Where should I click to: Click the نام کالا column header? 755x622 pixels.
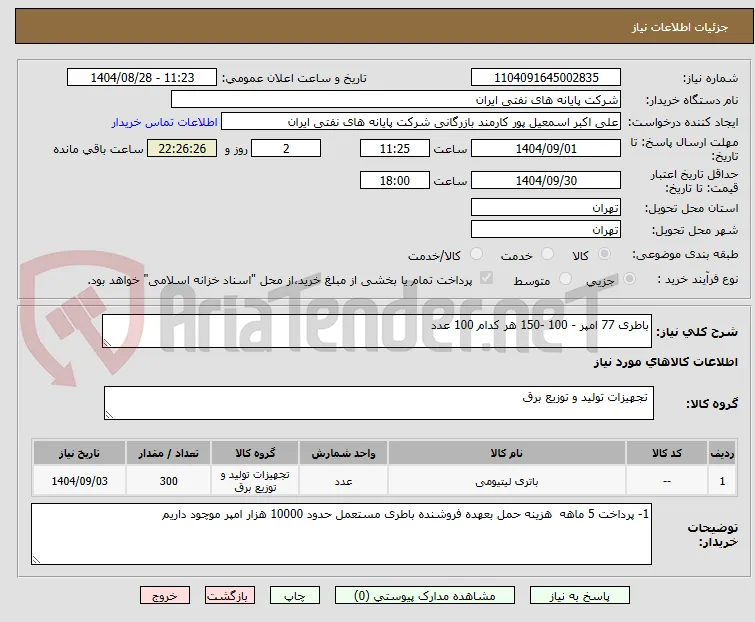pyautogui.click(x=507, y=453)
